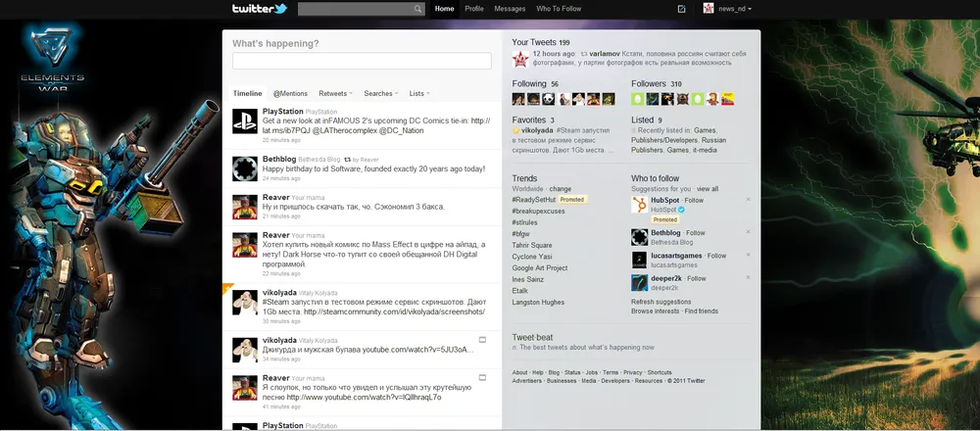Dismiss the HubSpot follow suggestion
This screenshot has width=980, height=431.
(x=748, y=200)
